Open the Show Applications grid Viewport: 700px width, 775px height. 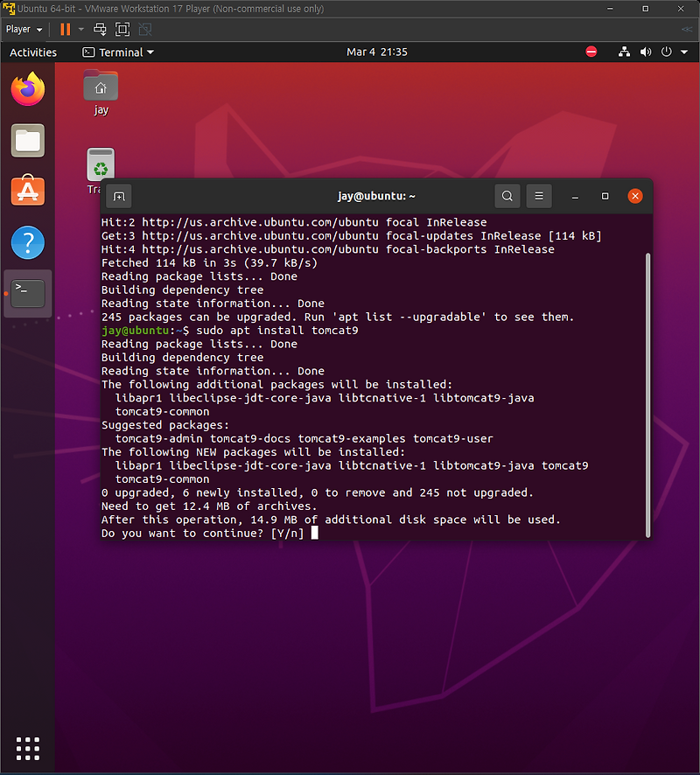point(27,749)
